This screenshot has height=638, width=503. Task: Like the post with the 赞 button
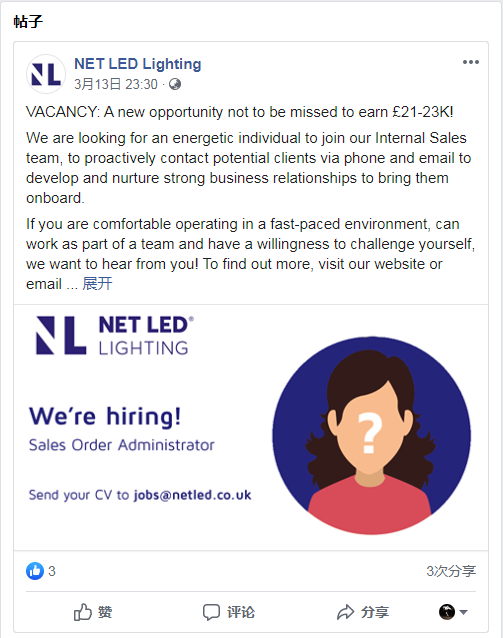[x=93, y=612]
